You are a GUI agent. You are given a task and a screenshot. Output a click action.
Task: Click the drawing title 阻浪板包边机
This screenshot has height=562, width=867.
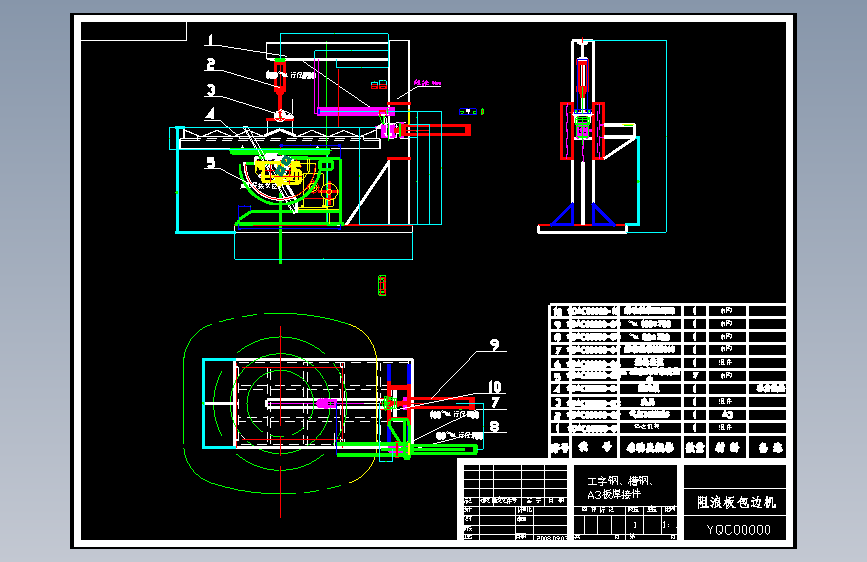coord(736,502)
